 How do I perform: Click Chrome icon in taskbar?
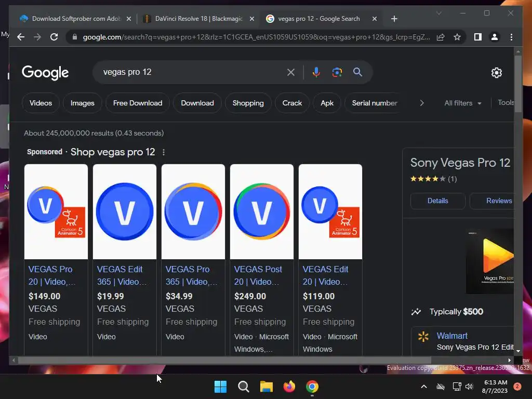(312, 387)
